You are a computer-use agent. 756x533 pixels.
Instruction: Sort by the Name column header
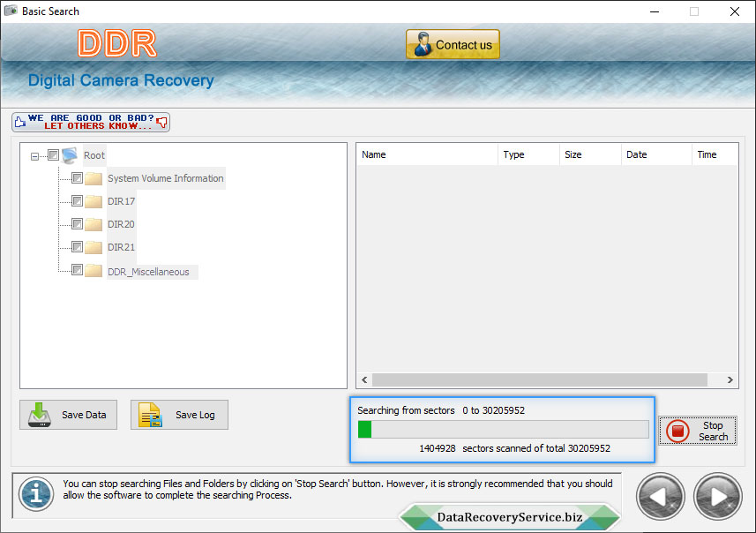[x=427, y=154]
